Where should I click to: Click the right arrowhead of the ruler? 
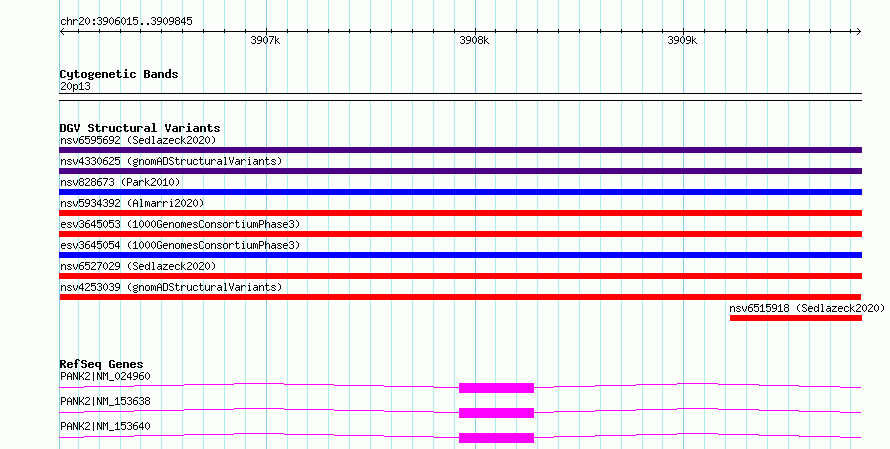[x=859, y=32]
